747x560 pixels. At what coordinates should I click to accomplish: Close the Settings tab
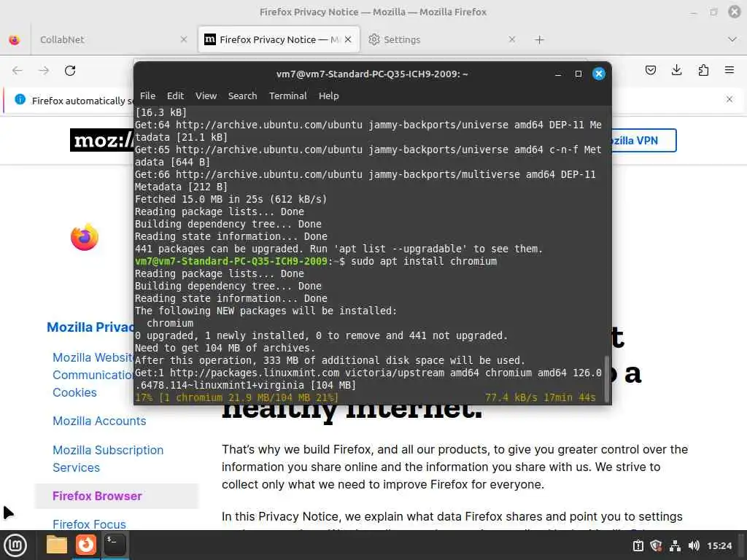[511, 39]
